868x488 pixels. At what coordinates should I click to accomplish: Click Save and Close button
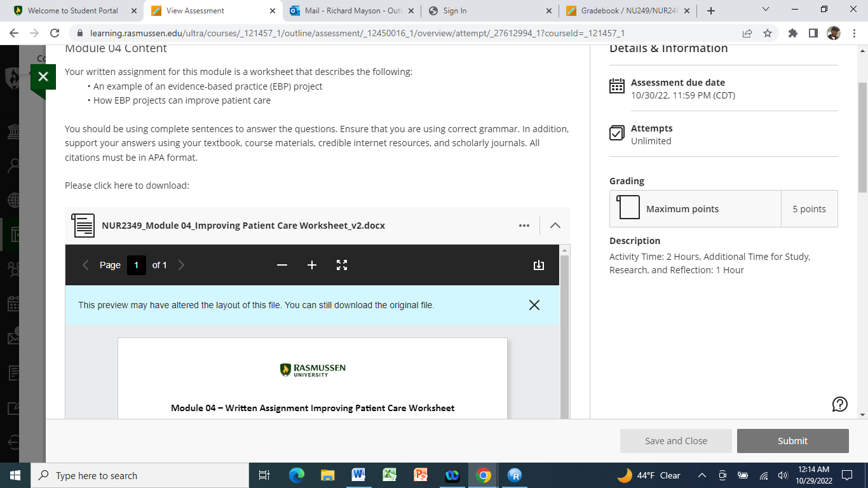676,441
